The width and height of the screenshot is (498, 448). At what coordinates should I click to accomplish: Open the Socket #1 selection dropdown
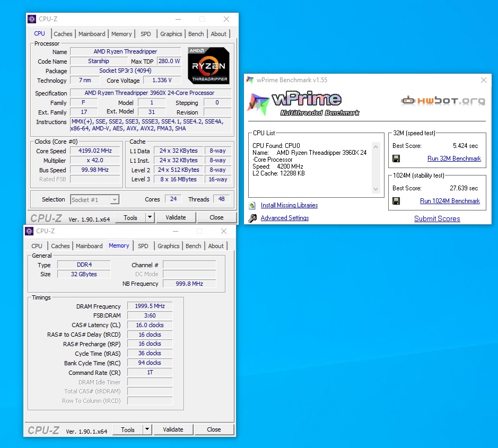point(115,199)
